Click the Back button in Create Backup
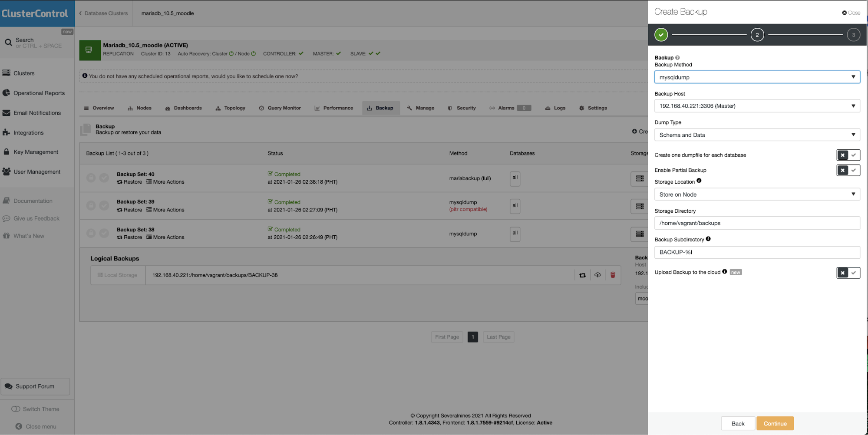This screenshot has height=435, width=868. point(738,424)
